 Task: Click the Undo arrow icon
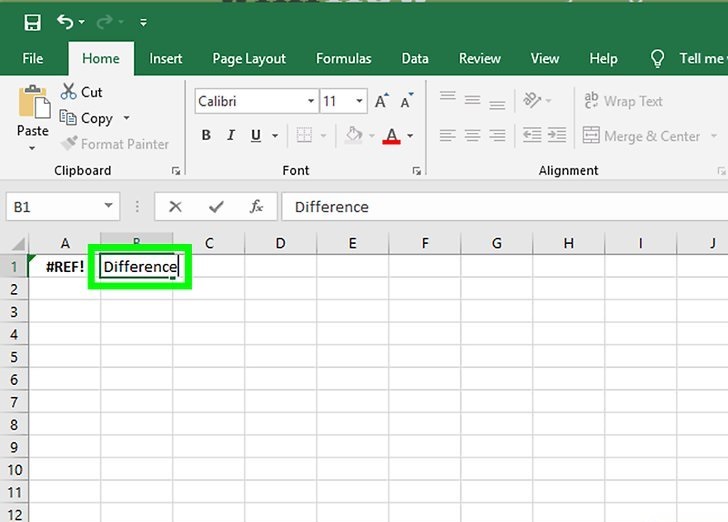pyautogui.click(x=66, y=22)
